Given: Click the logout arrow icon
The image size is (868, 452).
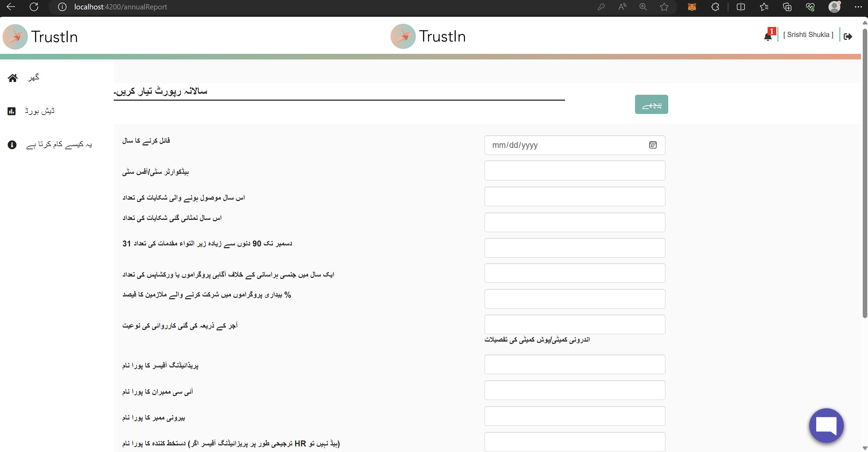Looking at the screenshot, I should click(x=848, y=36).
